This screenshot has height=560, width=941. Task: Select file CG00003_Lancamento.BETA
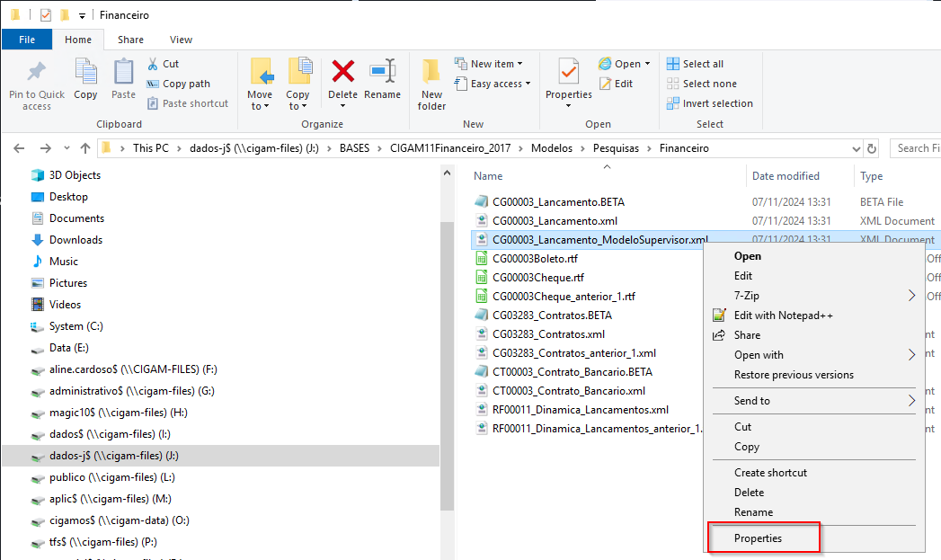[558, 202]
